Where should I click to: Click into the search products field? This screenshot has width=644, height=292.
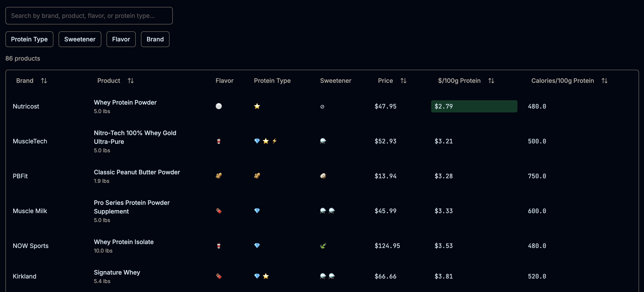[89, 15]
